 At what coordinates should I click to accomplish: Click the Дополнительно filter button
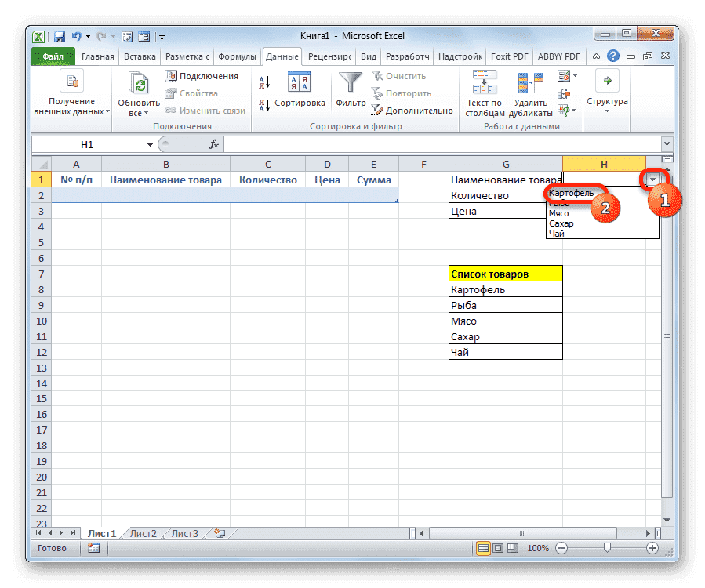pyautogui.click(x=420, y=111)
